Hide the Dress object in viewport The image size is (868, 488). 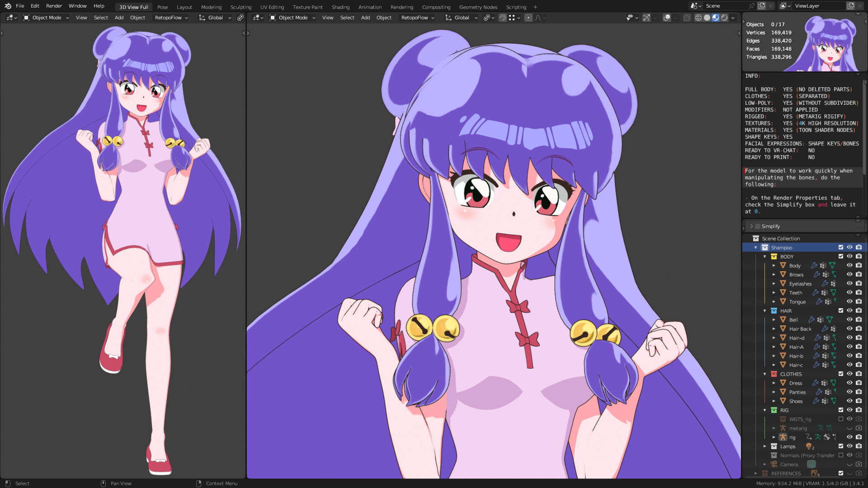coord(849,383)
